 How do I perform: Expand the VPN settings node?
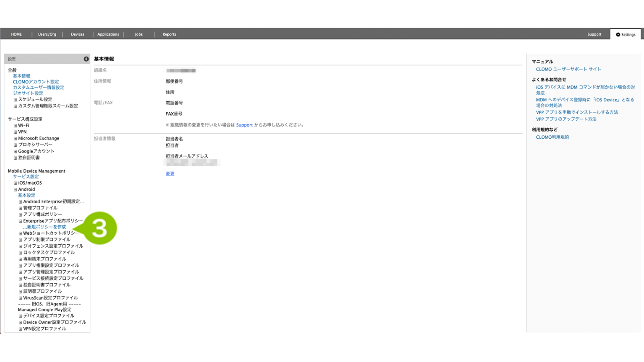click(x=16, y=132)
